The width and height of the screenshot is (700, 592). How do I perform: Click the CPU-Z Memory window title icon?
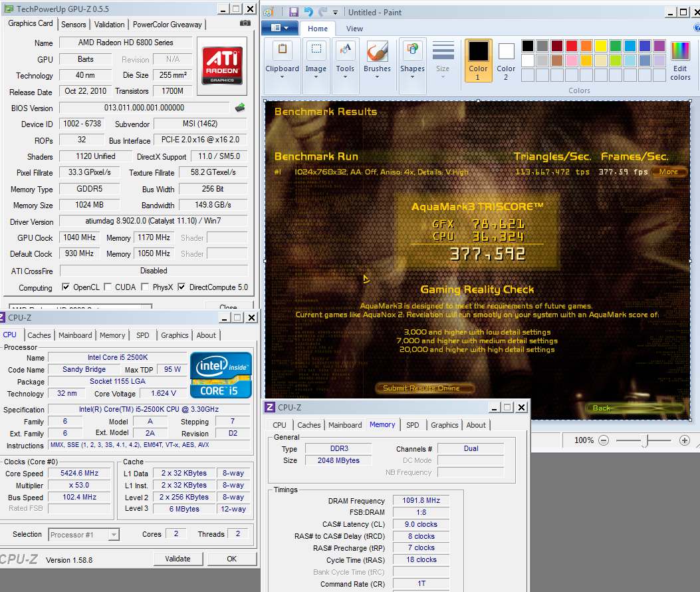click(270, 407)
